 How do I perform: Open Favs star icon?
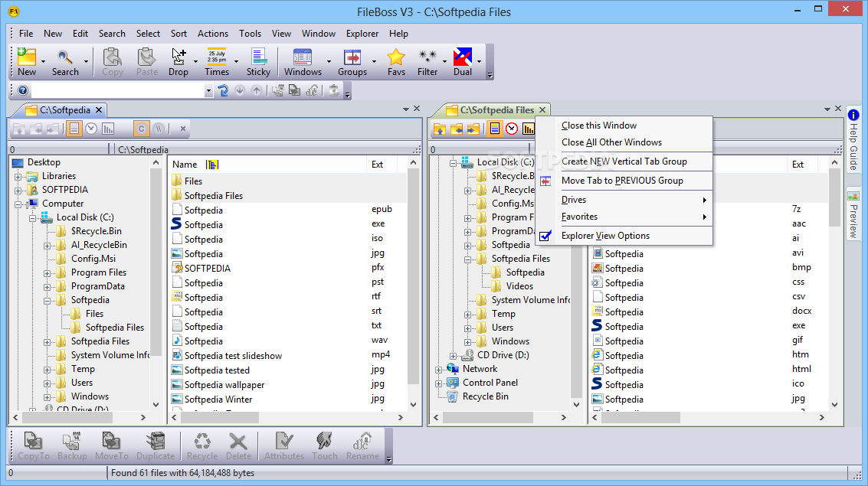coord(396,62)
